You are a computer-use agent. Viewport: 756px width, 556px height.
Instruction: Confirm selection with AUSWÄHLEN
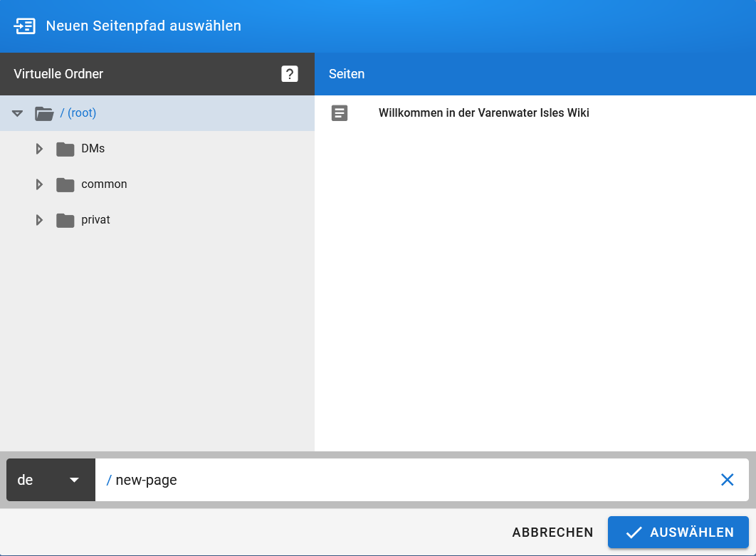click(678, 532)
